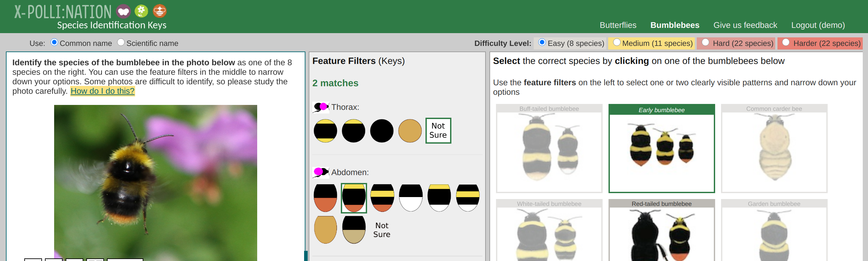Select black abdomen with white tail, no yellow
The width and height of the screenshot is (868, 261).
click(410, 198)
